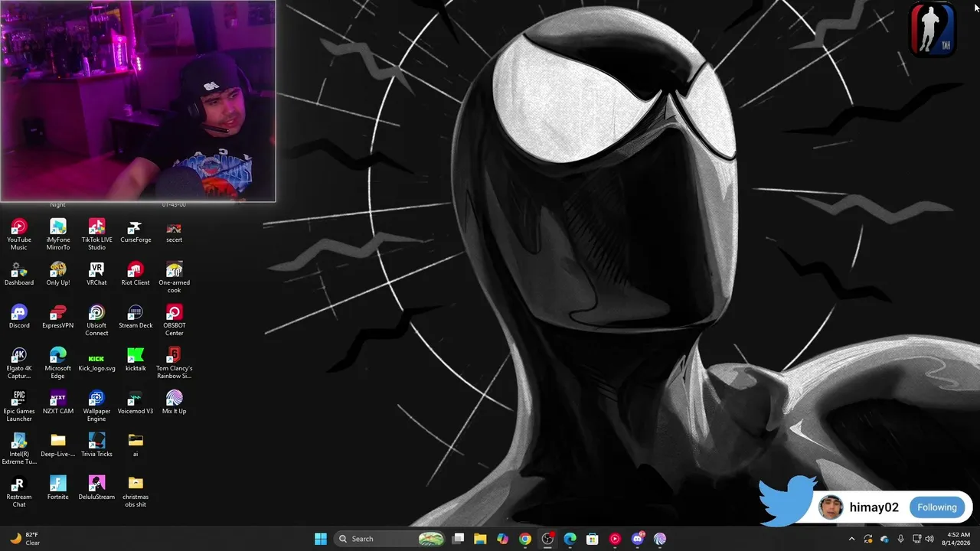This screenshot has width=980, height=551.
Task: Switch to Google Chrome on the taskbar
Action: tap(525, 539)
